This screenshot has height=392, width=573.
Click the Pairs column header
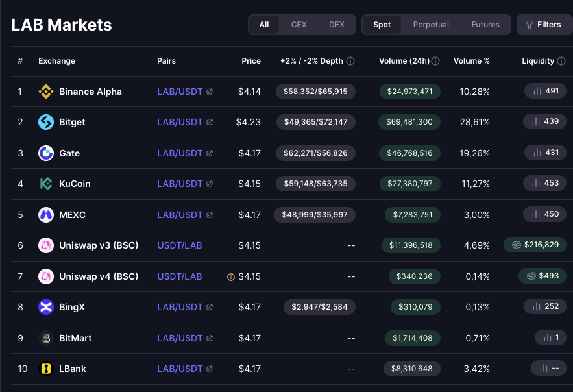pos(166,61)
